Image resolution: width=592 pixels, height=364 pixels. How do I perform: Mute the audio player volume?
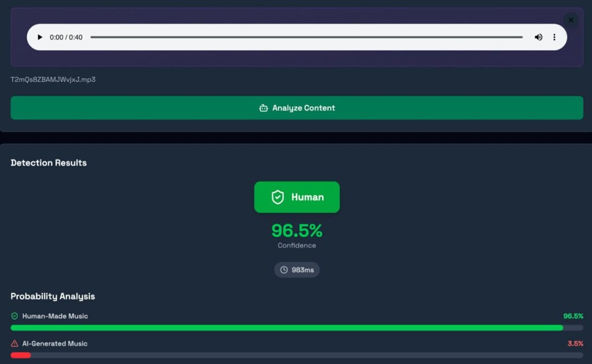[538, 38]
